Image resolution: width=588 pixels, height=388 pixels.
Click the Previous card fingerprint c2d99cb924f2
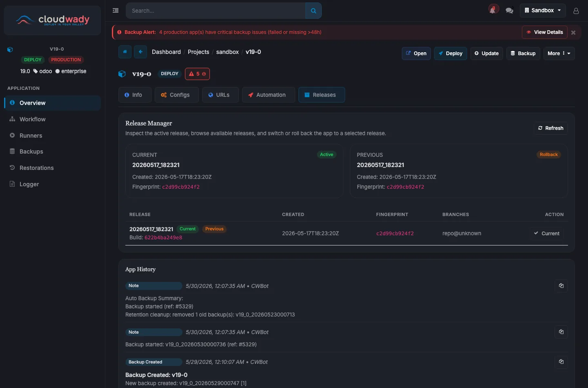click(405, 187)
